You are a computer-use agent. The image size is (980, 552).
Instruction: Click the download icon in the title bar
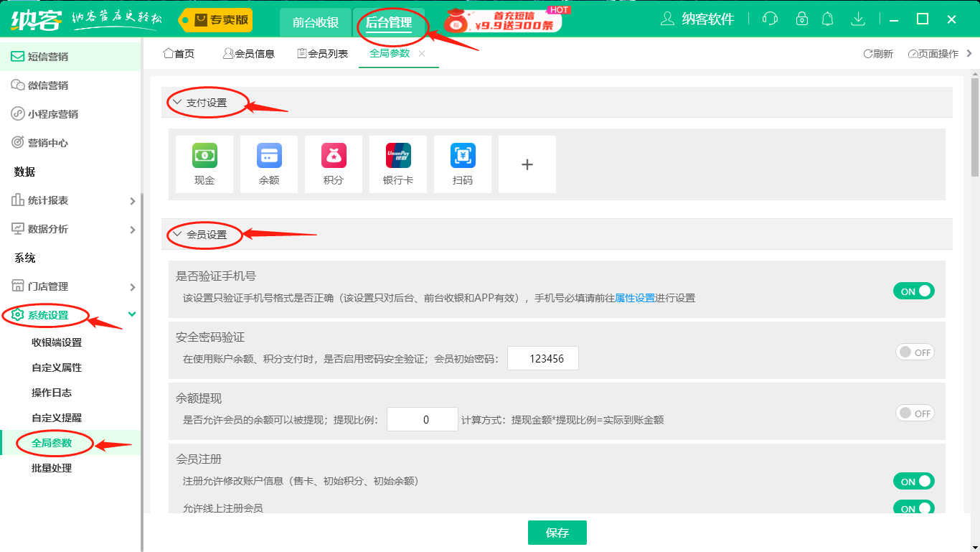point(858,19)
